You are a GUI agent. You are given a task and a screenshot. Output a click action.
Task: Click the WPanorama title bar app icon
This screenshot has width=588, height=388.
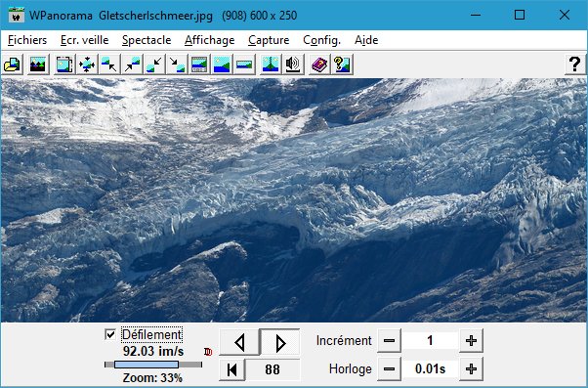(17, 16)
